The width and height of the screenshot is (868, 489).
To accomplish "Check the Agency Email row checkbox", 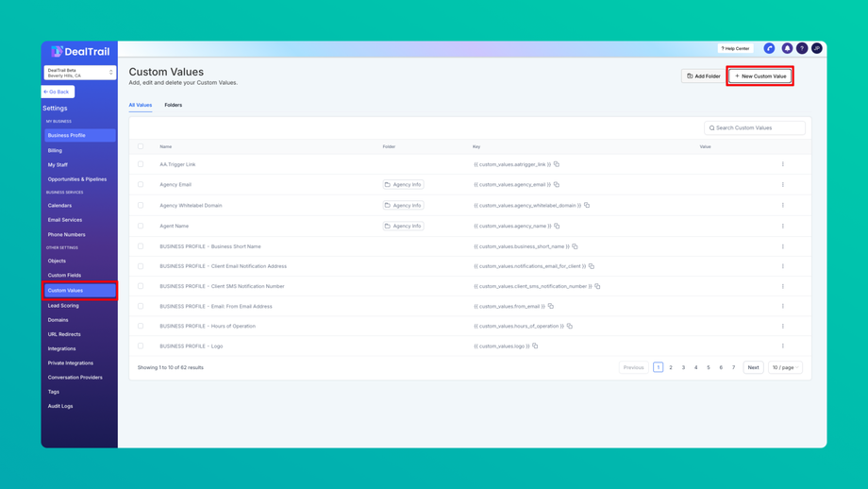I will 141,184.
